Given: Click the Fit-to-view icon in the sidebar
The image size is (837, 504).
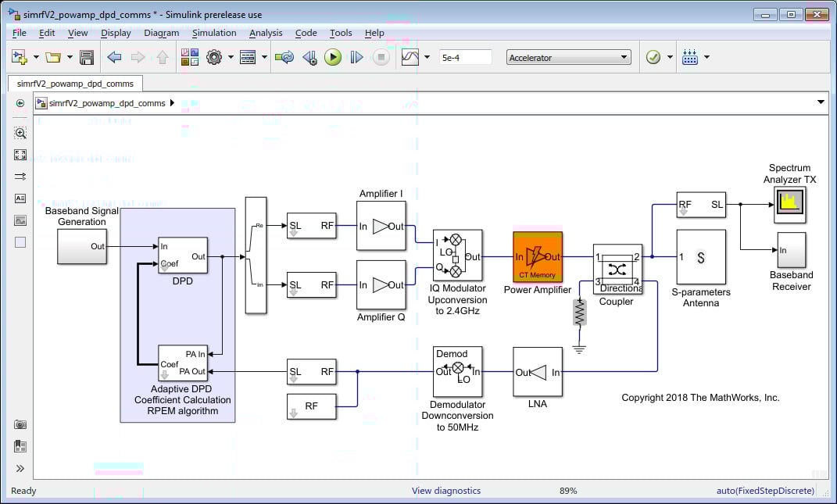Looking at the screenshot, I should [20, 154].
